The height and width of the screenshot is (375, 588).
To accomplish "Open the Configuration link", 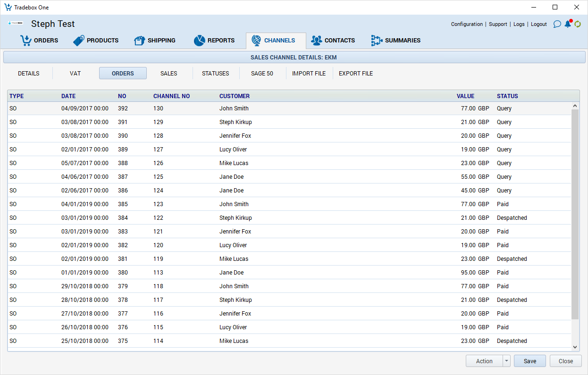I will (467, 24).
